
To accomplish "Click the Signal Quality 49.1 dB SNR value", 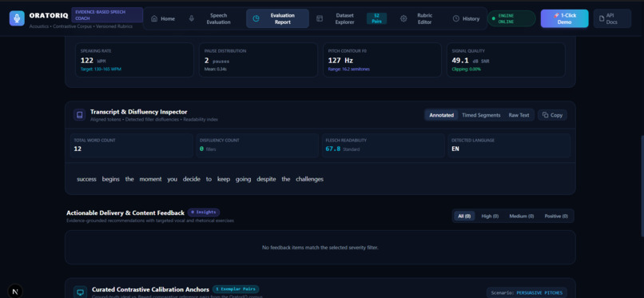I will pyautogui.click(x=471, y=61).
